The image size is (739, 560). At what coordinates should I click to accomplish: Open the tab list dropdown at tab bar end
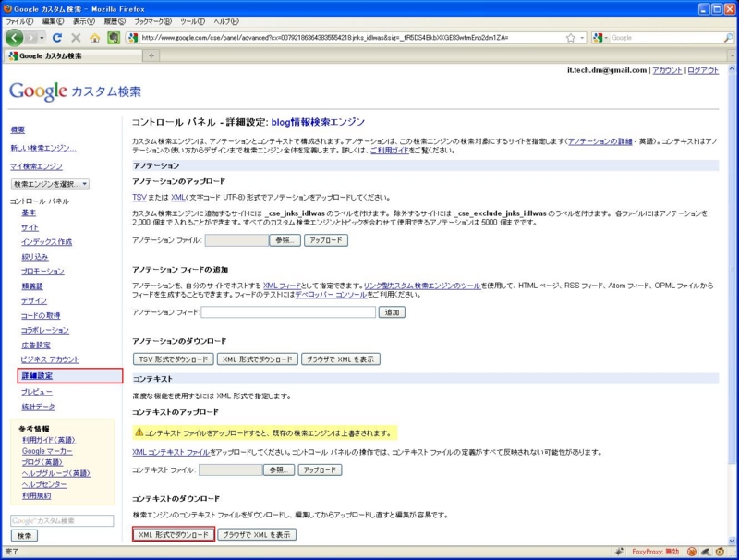click(732, 56)
